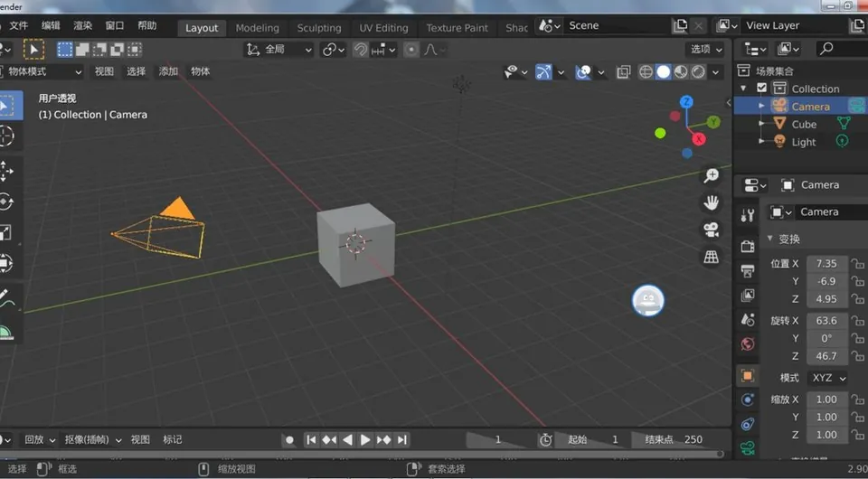This screenshot has height=479, width=868.
Task: Open the Render properties tab
Action: coord(748,246)
